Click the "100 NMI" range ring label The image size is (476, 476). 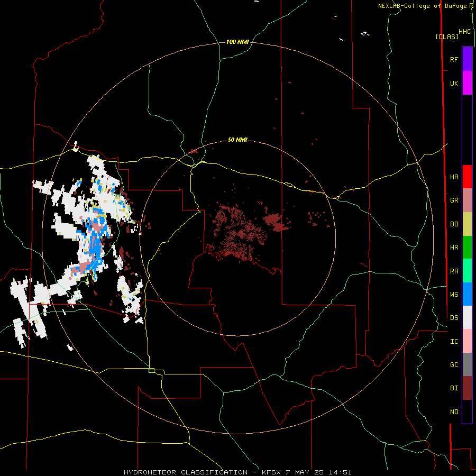click(x=237, y=42)
